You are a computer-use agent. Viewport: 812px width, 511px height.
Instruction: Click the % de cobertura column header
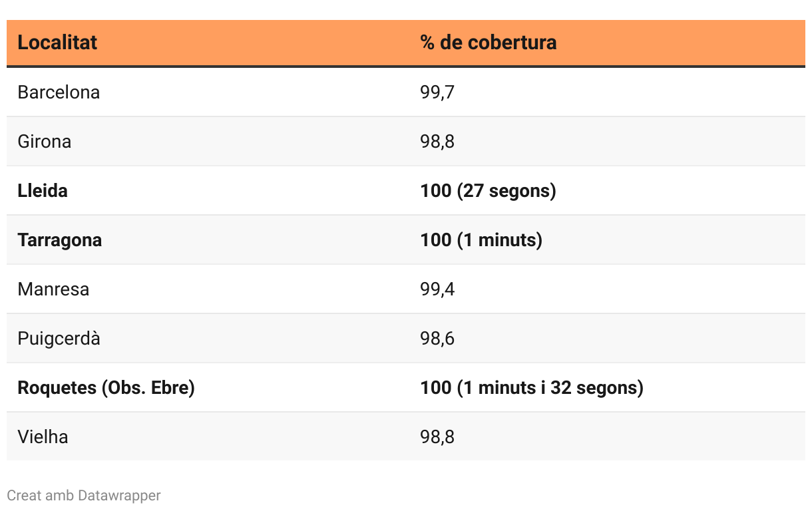click(489, 43)
